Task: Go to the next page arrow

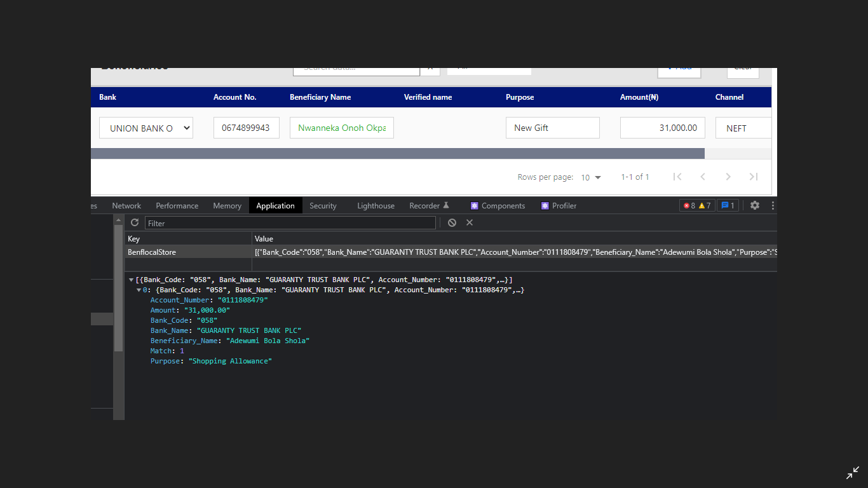Action: (x=728, y=177)
